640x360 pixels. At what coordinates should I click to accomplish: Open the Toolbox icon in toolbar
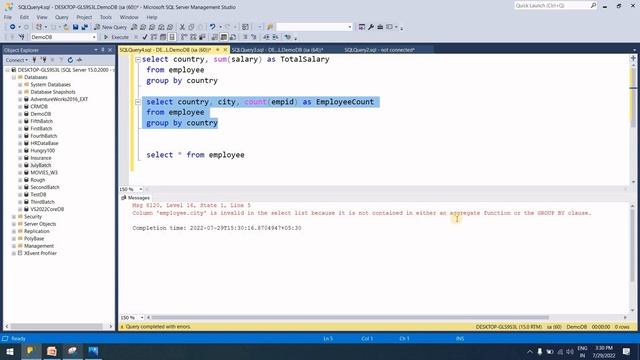(x=380, y=27)
